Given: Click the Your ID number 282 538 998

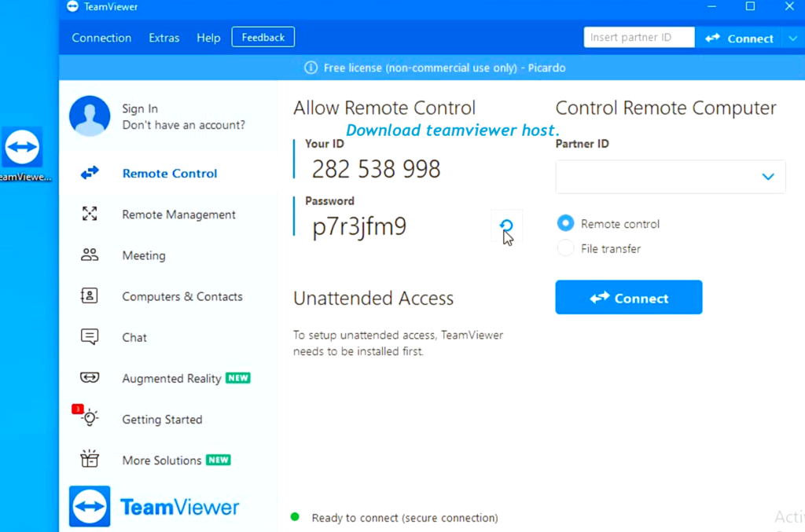Looking at the screenshot, I should [377, 169].
